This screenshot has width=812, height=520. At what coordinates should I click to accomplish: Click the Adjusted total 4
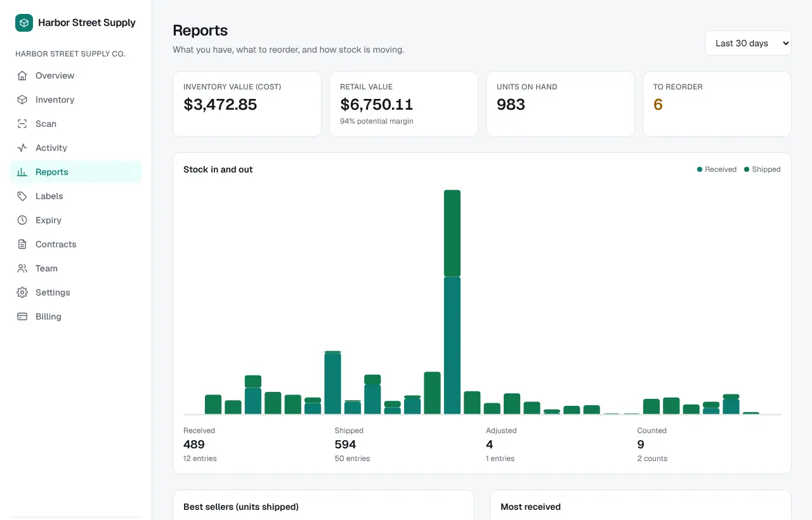[x=489, y=445]
